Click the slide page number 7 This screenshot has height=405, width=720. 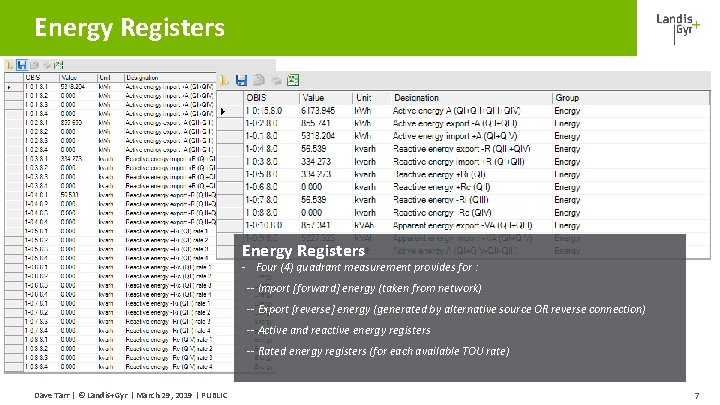pyautogui.click(x=697, y=396)
